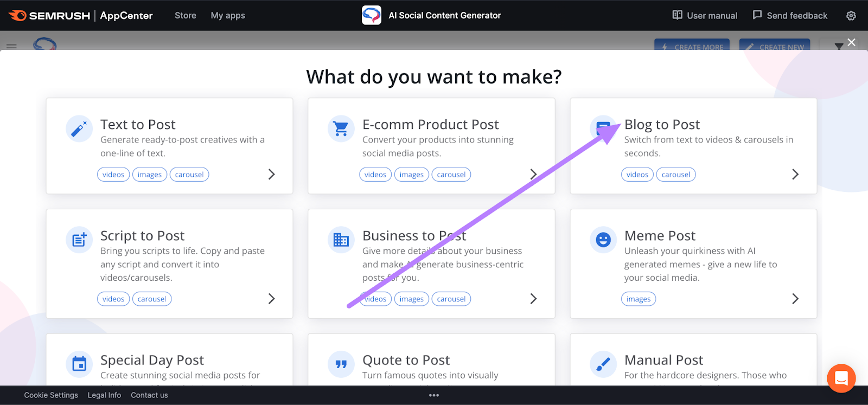The height and width of the screenshot is (405, 868).
Task: Choose the Meme Post title
Action: pyautogui.click(x=660, y=236)
